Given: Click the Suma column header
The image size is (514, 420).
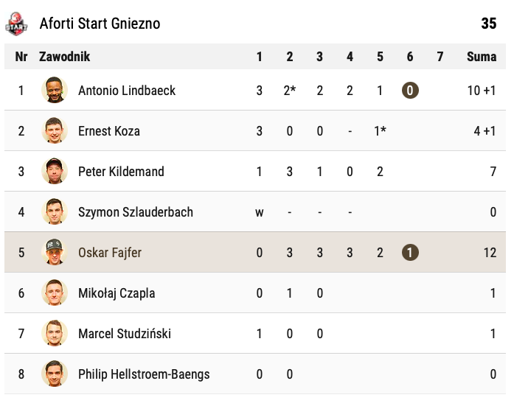Looking at the screenshot, I should coord(482,57).
